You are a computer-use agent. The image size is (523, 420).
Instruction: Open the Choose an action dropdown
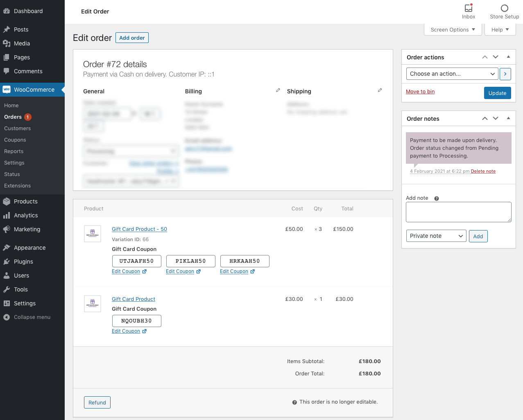(x=452, y=74)
